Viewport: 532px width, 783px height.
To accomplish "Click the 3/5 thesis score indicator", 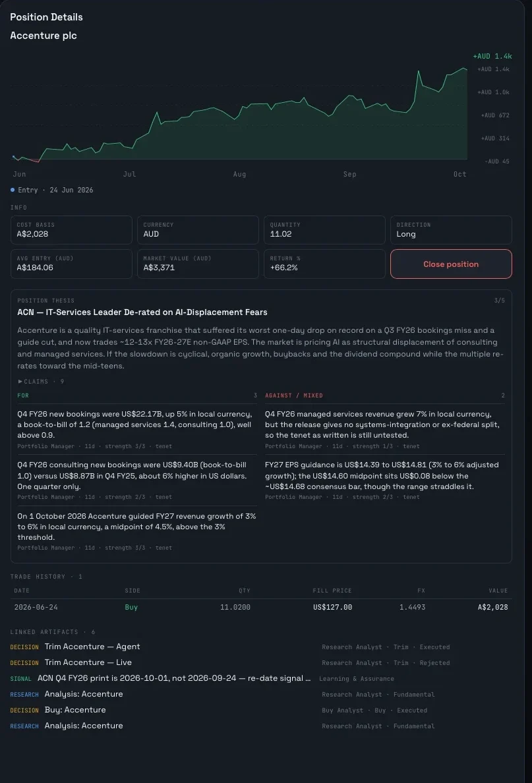I will [499, 301].
